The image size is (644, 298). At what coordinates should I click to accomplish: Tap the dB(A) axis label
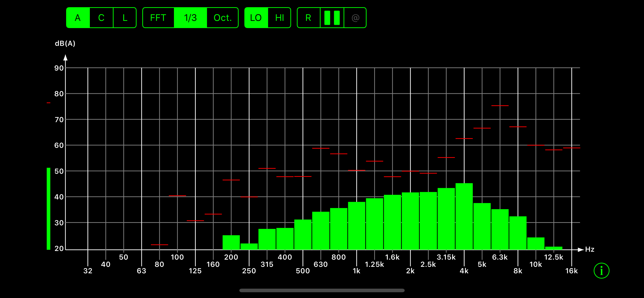(65, 44)
